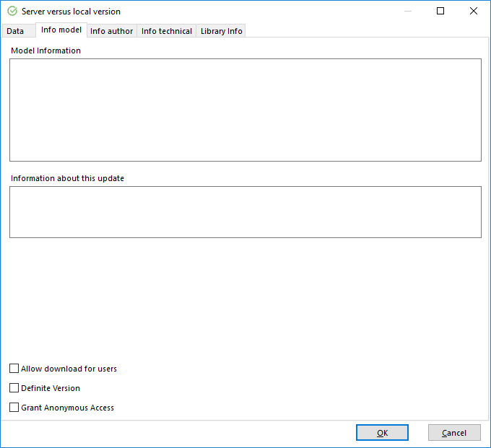Select the Info model tab

coord(61,30)
